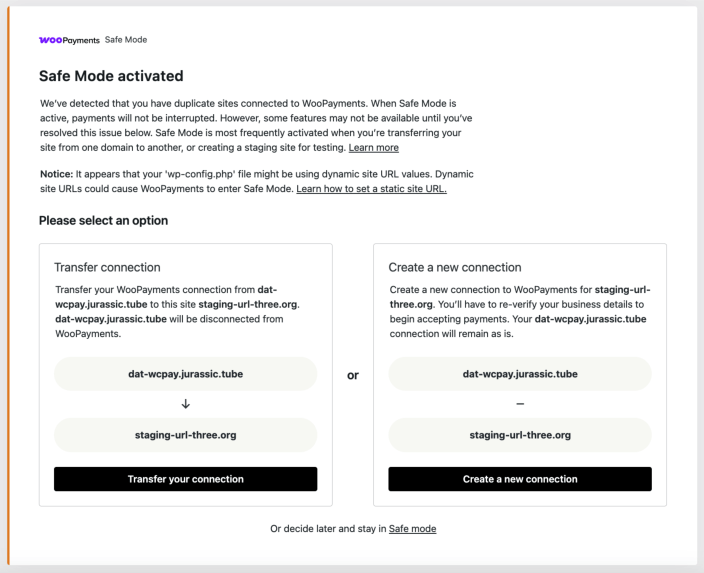Click the WooPayments logo
The image size is (704, 573).
(x=69, y=40)
